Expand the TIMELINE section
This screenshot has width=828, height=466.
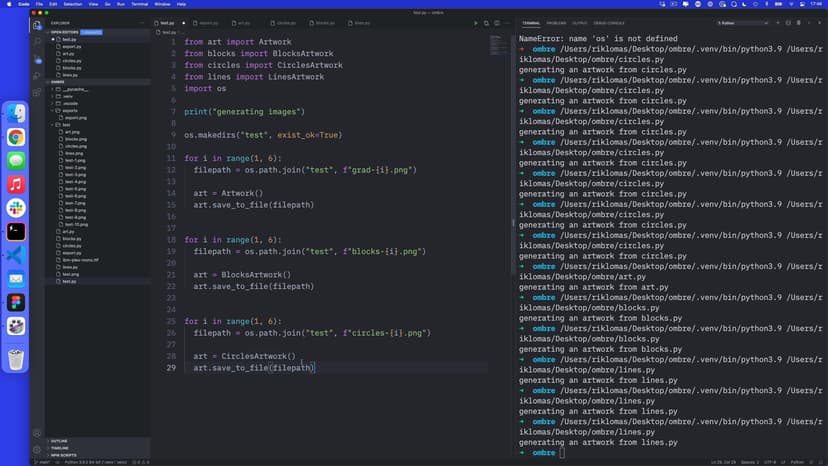[x=59, y=448]
